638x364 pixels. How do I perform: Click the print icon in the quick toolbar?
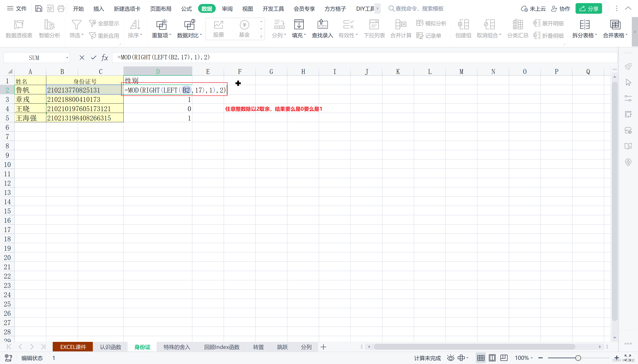pyautogui.click(x=61, y=9)
